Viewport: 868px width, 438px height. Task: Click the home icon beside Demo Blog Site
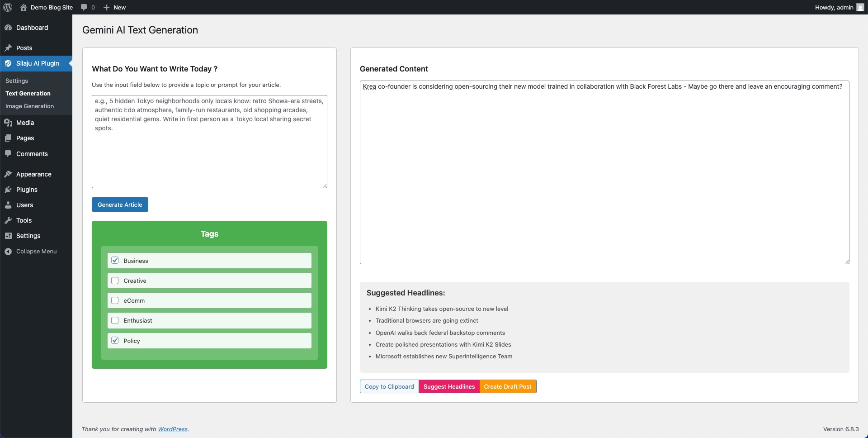point(24,7)
